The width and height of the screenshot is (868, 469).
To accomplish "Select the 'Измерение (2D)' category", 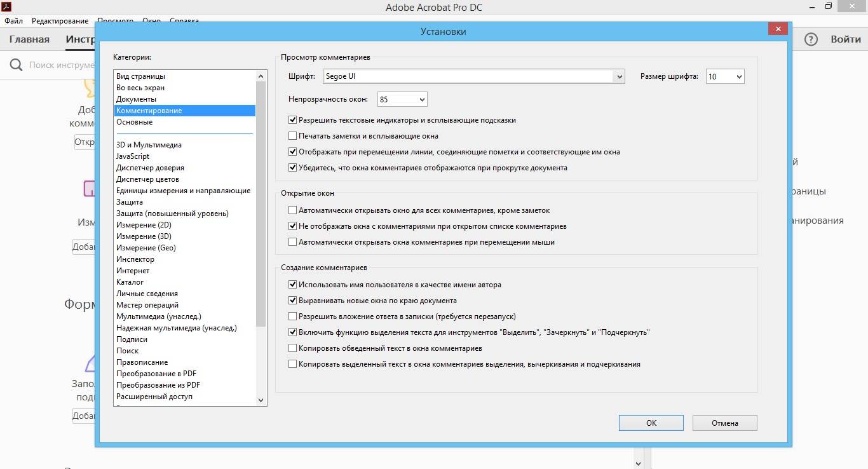I will tap(184, 225).
